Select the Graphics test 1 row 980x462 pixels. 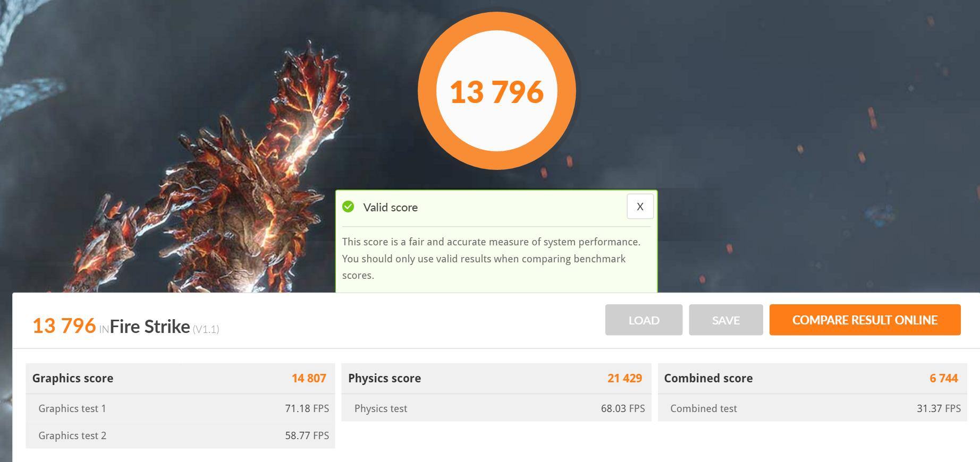pos(180,408)
